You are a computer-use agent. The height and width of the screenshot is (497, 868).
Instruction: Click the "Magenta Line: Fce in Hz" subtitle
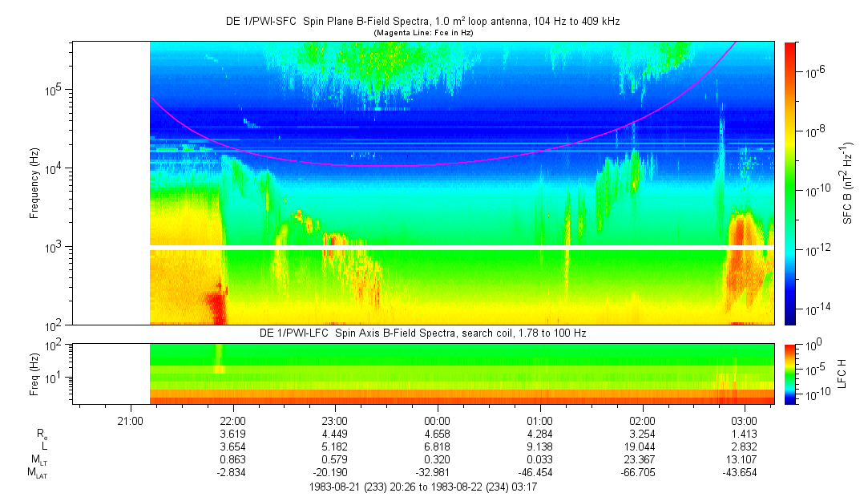tap(426, 32)
